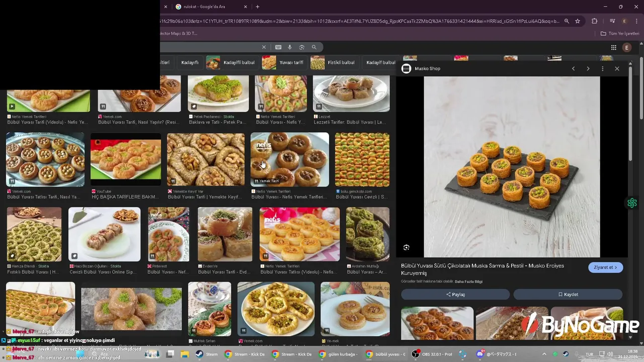
Task: Select the Kadayıf bulbul filter chip
Action: coord(380,63)
